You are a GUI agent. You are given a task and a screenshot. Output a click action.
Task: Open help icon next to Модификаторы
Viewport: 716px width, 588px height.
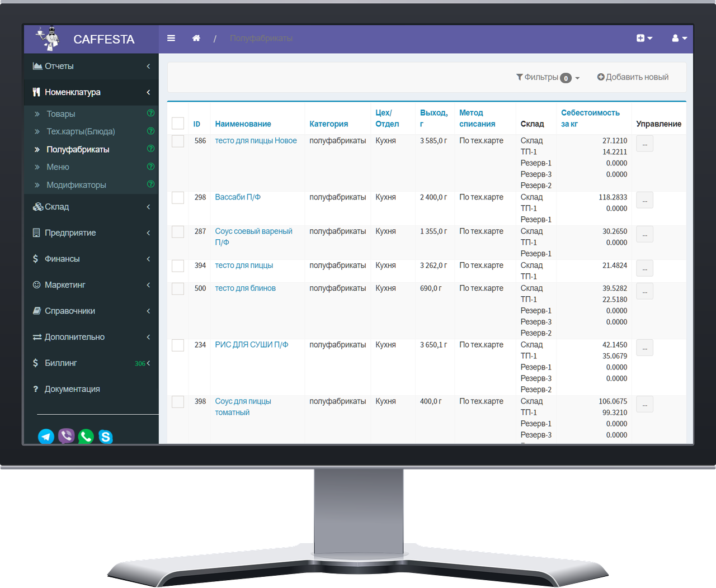150,184
